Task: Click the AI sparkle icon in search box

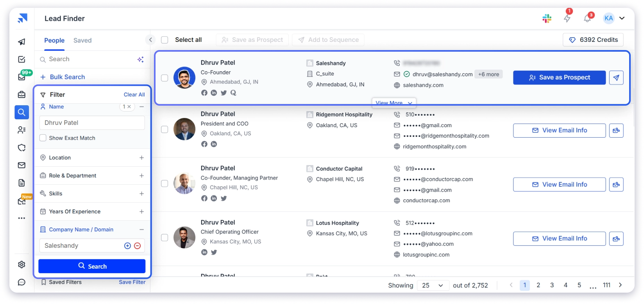Action: click(141, 59)
